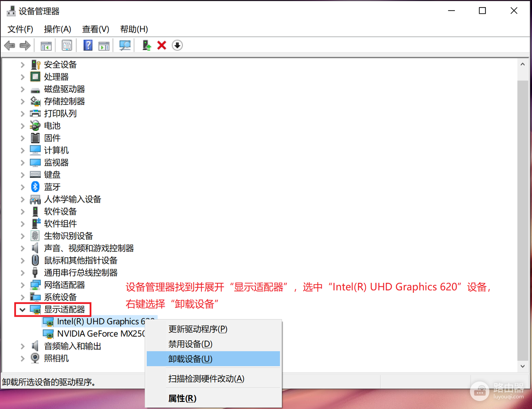Collapse the 显示适配器 node

(x=23, y=310)
